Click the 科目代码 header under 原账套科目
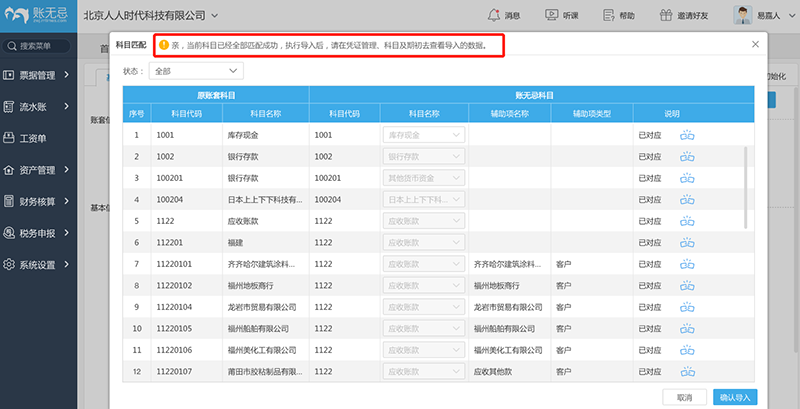Viewport: 800px width, 409px height. tap(186, 114)
